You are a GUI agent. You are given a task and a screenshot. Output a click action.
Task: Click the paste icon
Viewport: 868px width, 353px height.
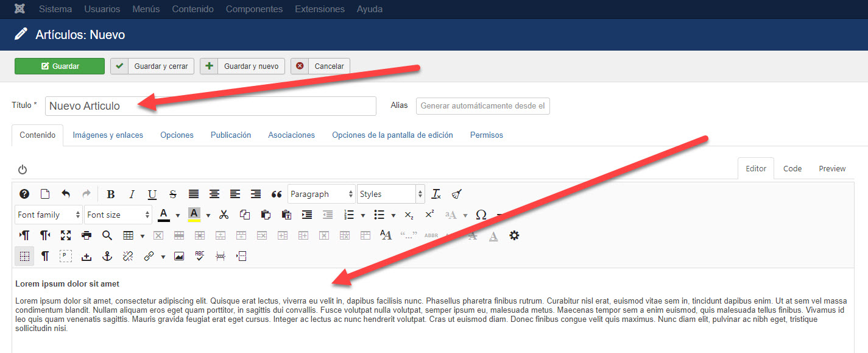click(x=266, y=215)
